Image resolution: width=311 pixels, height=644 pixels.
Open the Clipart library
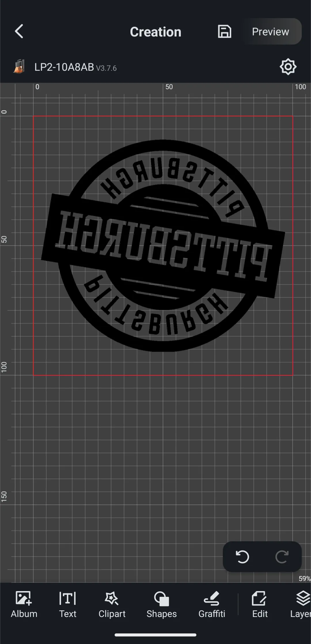coord(112,604)
